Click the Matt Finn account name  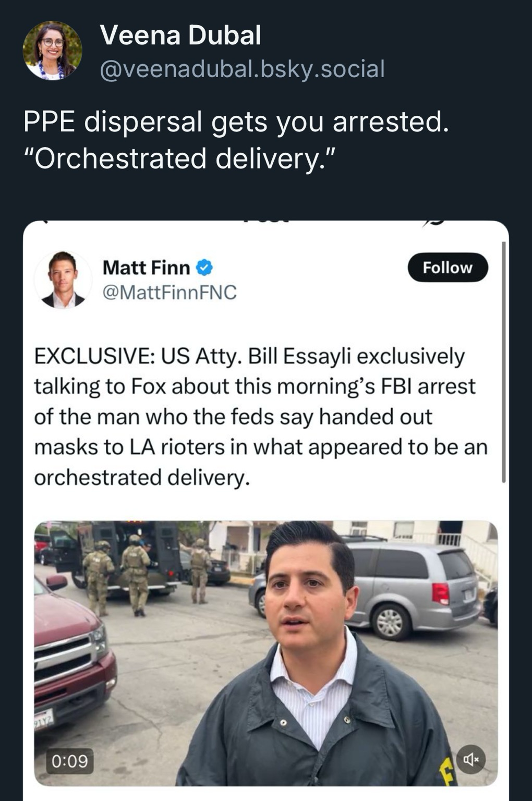pos(146,268)
